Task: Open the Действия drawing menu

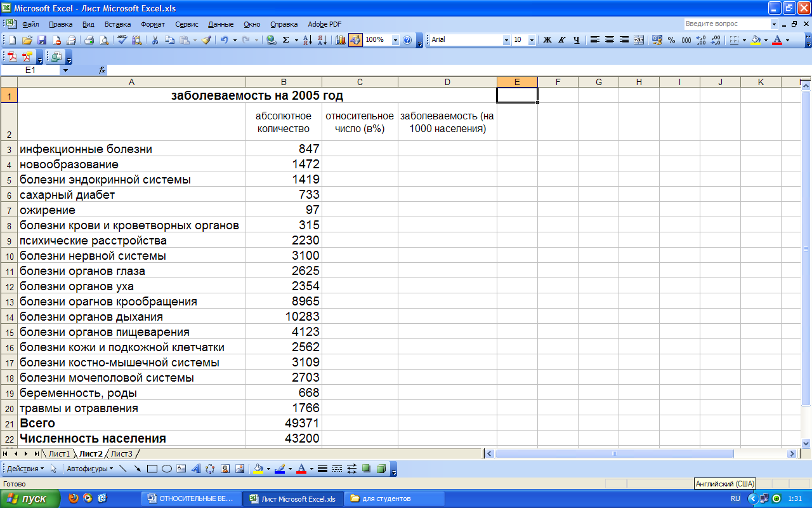Action: pos(25,469)
